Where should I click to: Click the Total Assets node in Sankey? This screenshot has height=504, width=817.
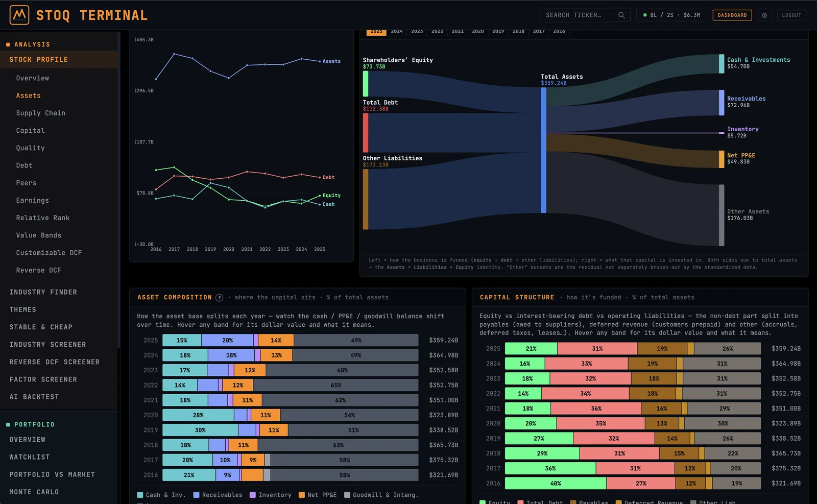pos(543,150)
